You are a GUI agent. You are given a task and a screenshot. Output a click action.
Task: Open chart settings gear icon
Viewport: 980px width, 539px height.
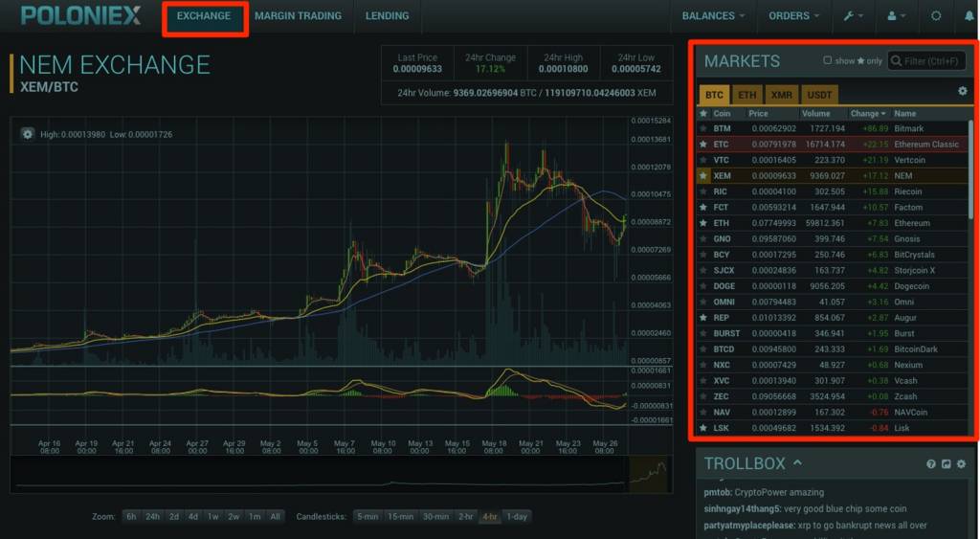(x=28, y=134)
